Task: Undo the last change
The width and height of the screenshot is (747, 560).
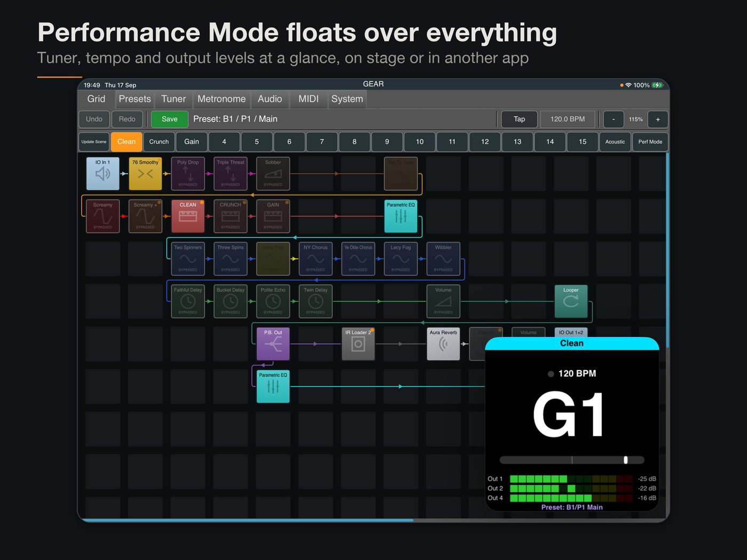Action: point(94,119)
